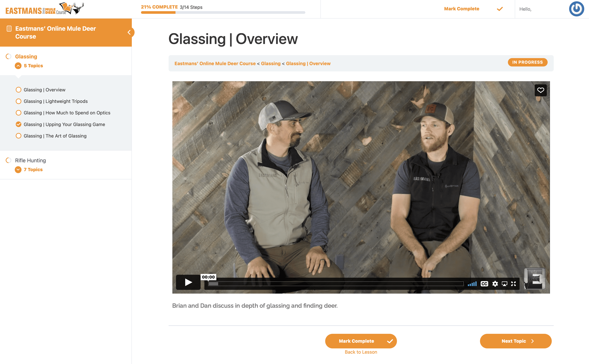589x364 pixels.
Task: Open Glassing | How Much to Spend on Optics
Action: click(67, 113)
